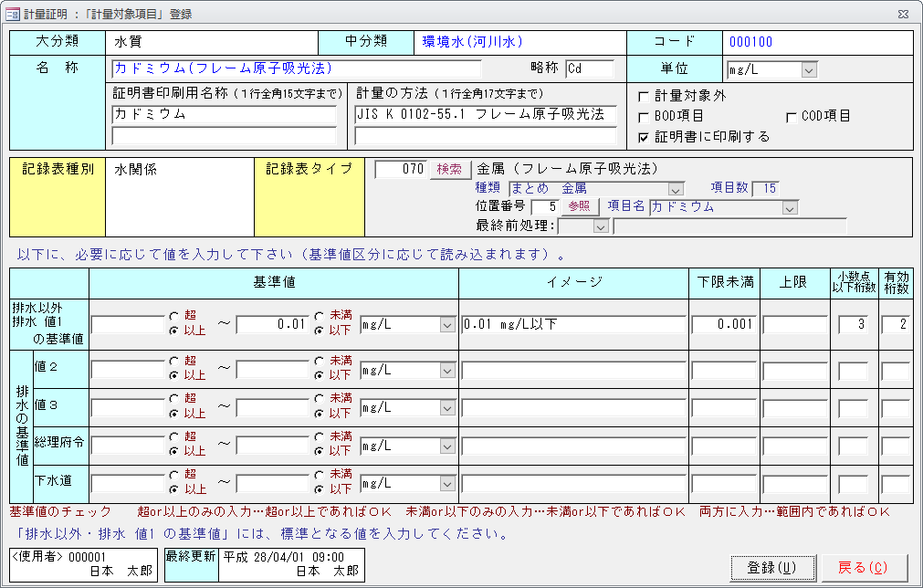
Task: Click the 計量の方法 JIS K 0102-55.1 field
Action: [x=486, y=114]
